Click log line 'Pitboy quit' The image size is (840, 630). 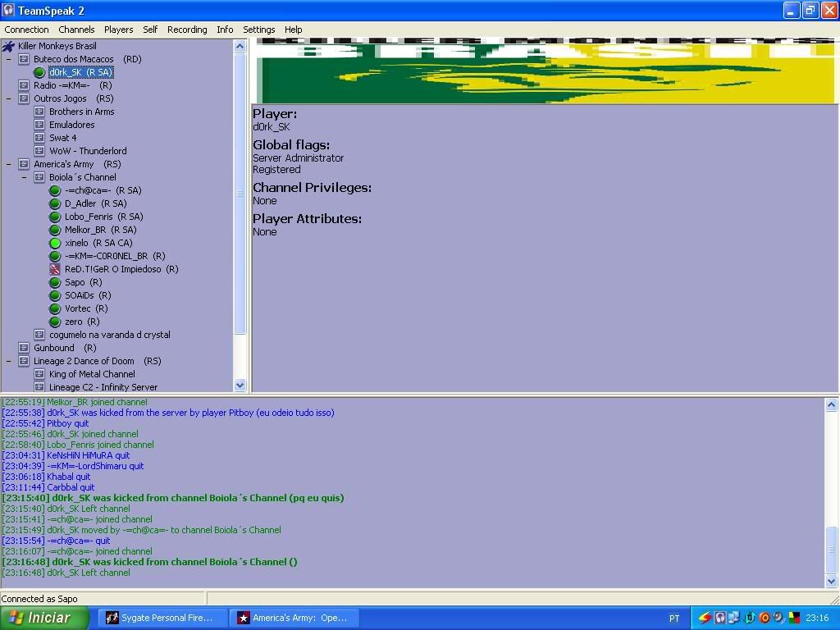[x=45, y=423]
